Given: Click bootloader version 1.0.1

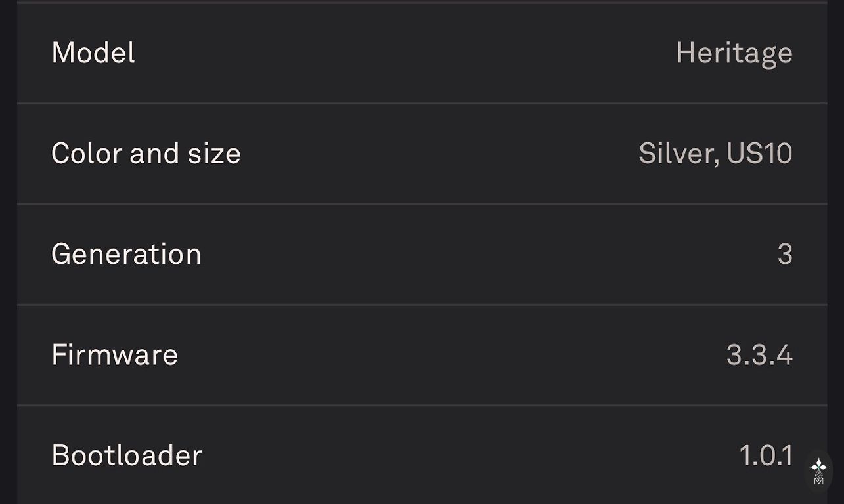Looking at the screenshot, I should (x=765, y=455).
